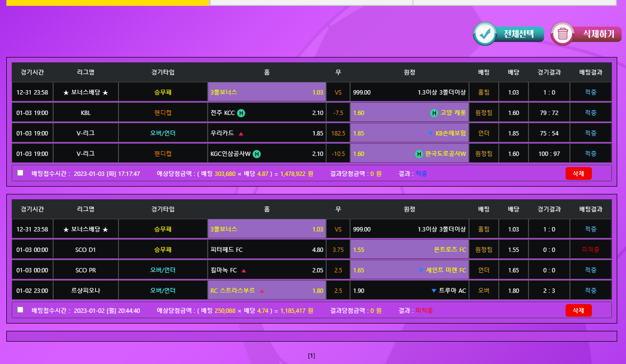This screenshot has width=626, height=364.
Task: Click the trash can icon on 삭제하기
Action: (x=563, y=34)
